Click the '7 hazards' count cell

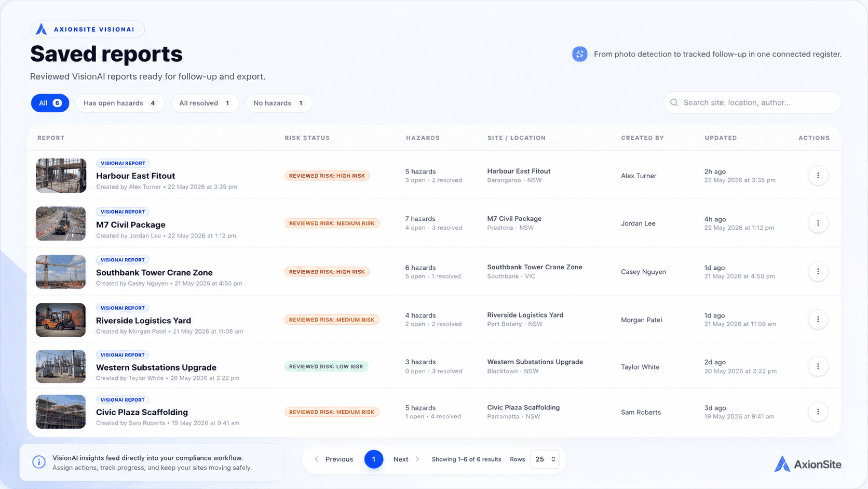(421, 219)
